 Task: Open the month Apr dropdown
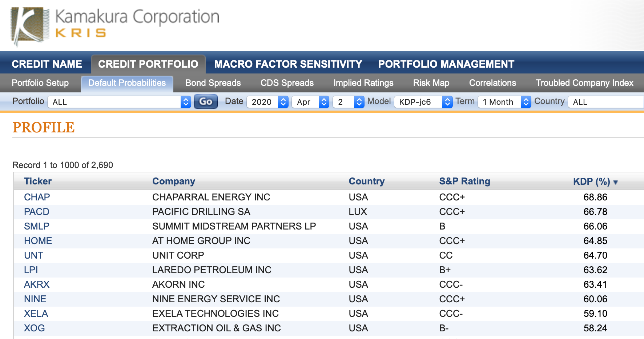tap(310, 102)
